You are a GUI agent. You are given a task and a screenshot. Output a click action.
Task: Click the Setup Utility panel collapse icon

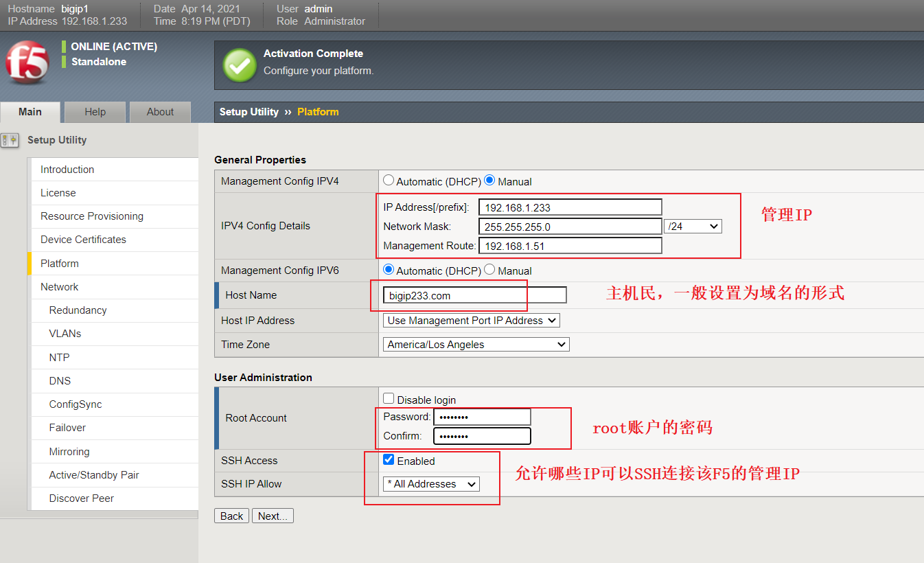[x=10, y=139]
